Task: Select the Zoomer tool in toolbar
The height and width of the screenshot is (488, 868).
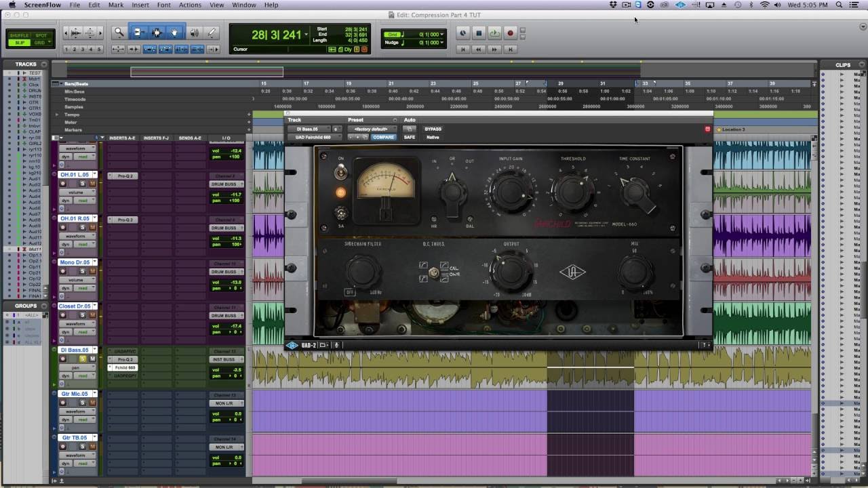Action: pyautogui.click(x=119, y=33)
